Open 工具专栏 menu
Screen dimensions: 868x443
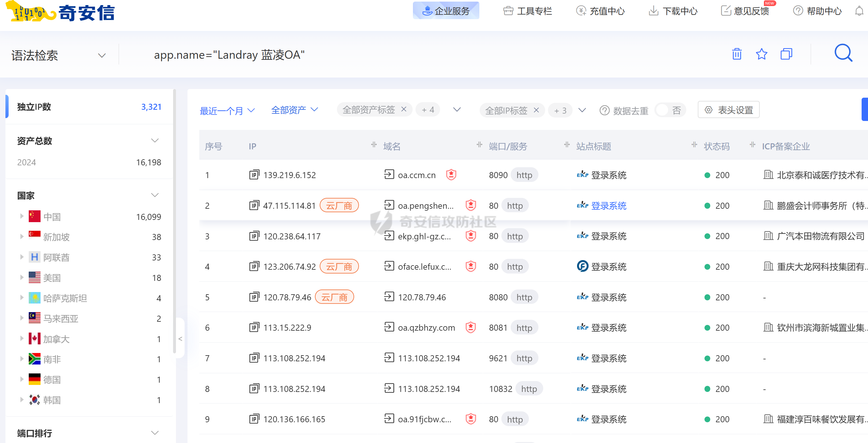click(528, 11)
